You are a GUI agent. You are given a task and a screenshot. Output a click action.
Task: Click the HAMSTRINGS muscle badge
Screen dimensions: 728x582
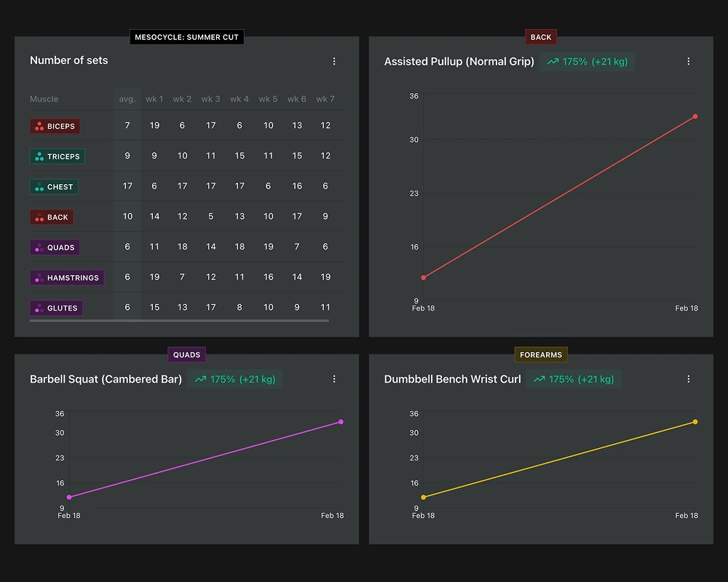[67, 277]
